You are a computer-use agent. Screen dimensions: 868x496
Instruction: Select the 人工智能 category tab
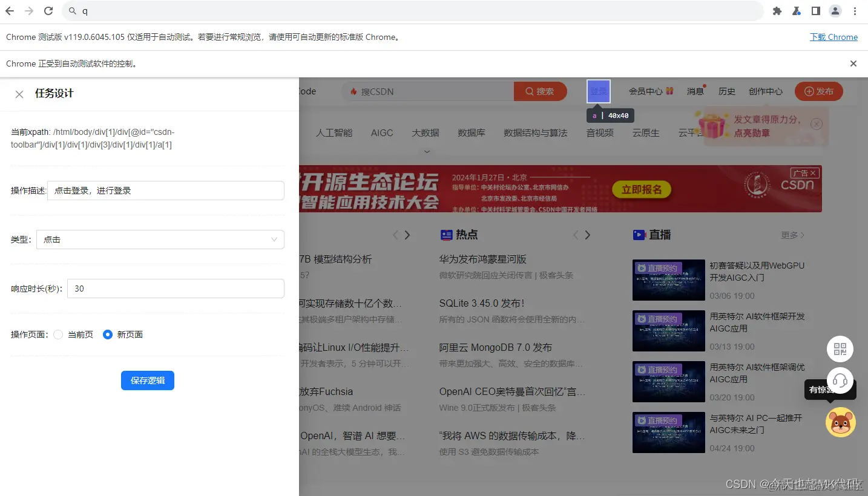coord(334,132)
